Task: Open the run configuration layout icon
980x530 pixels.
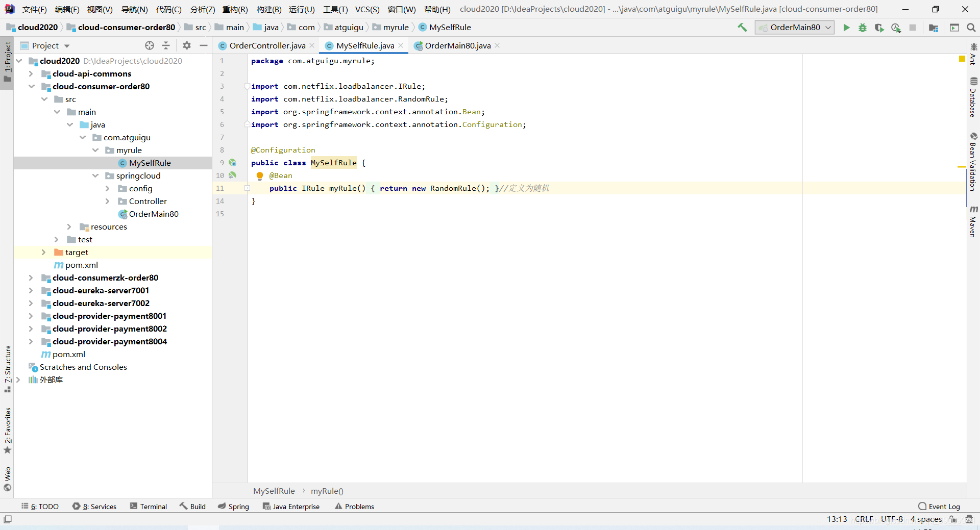Action: [x=954, y=28]
